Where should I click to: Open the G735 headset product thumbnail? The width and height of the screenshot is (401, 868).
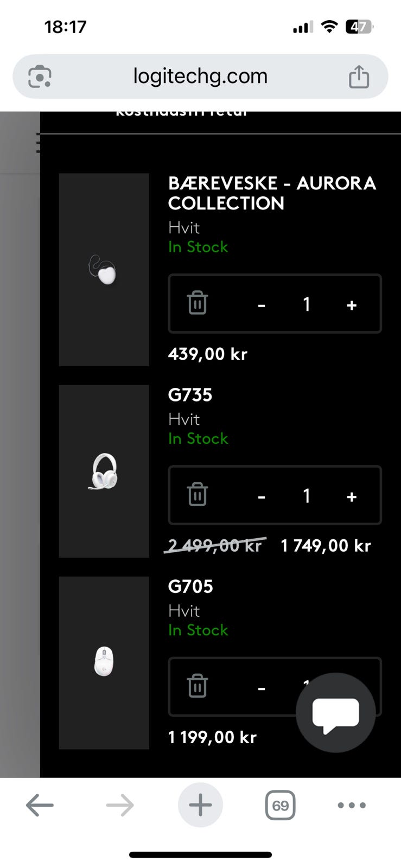point(104,471)
